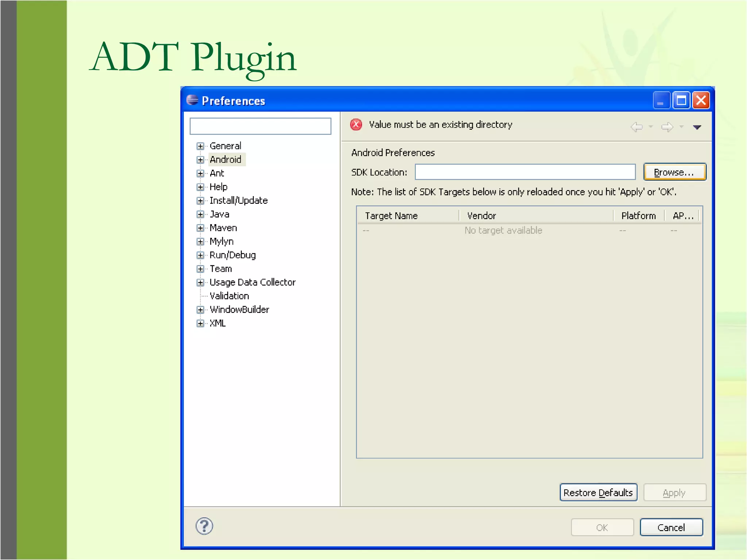The height and width of the screenshot is (560, 747).
Task: Click the red error icon beside the message
Action: click(356, 125)
